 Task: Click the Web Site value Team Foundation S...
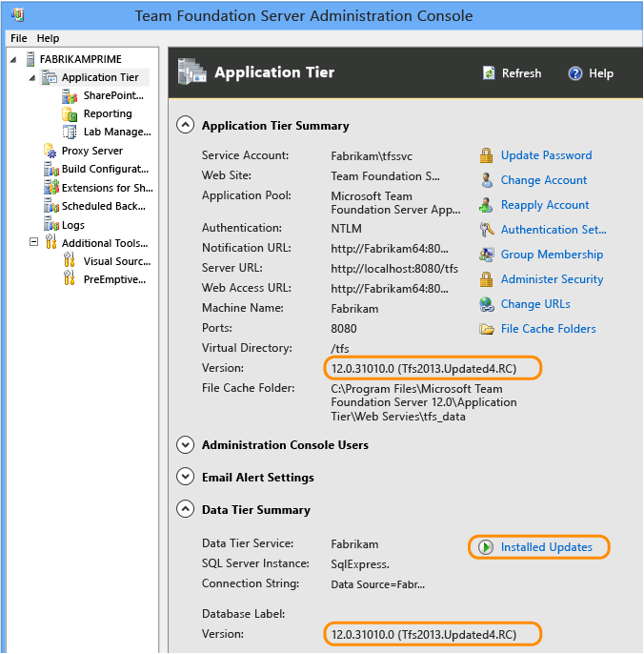click(x=385, y=176)
